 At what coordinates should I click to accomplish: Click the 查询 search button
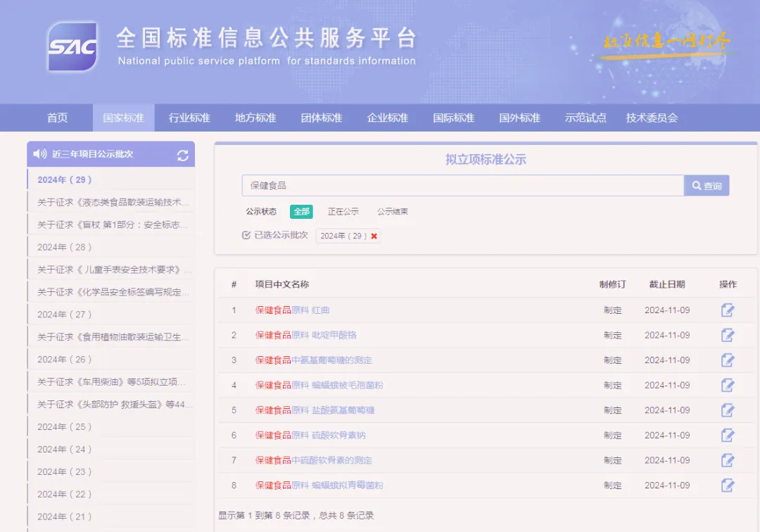[x=707, y=186]
